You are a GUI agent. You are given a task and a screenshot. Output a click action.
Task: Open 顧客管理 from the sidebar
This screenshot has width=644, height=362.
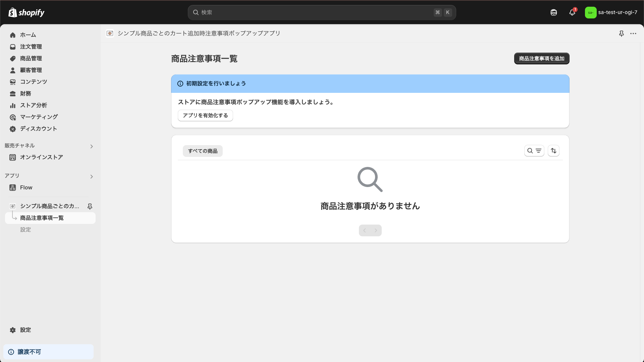[x=31, y=70]
